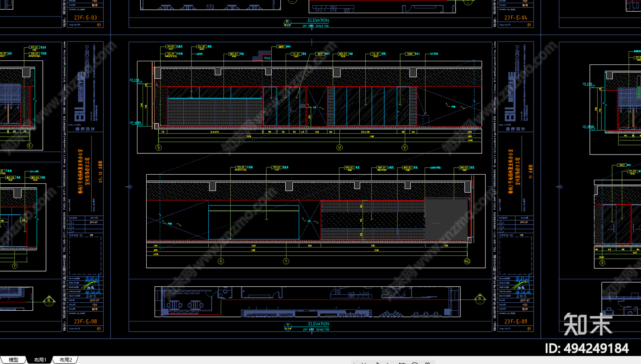This screenshot has height=364, width=641.
Task: Select sheet number 23F-E-03 in title block
Action: tap(85, 18)
